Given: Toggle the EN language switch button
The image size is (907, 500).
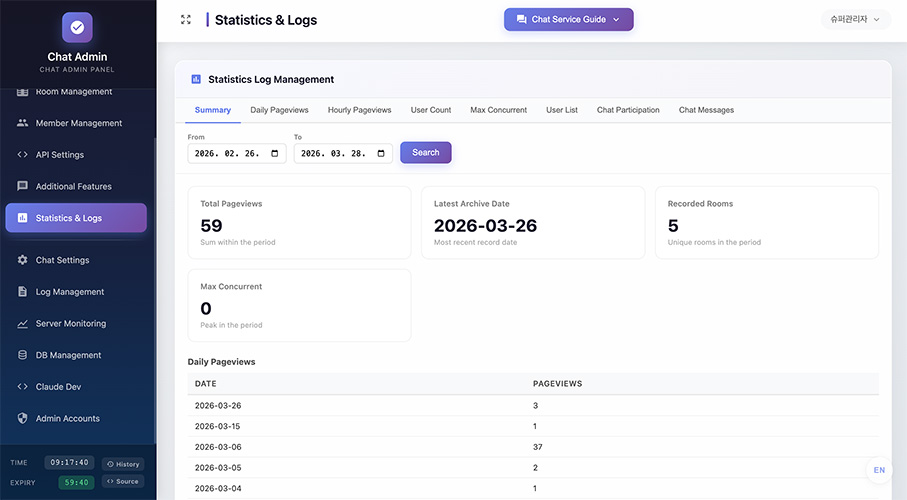Looking at the screenshot, I should tap(879, 470).
